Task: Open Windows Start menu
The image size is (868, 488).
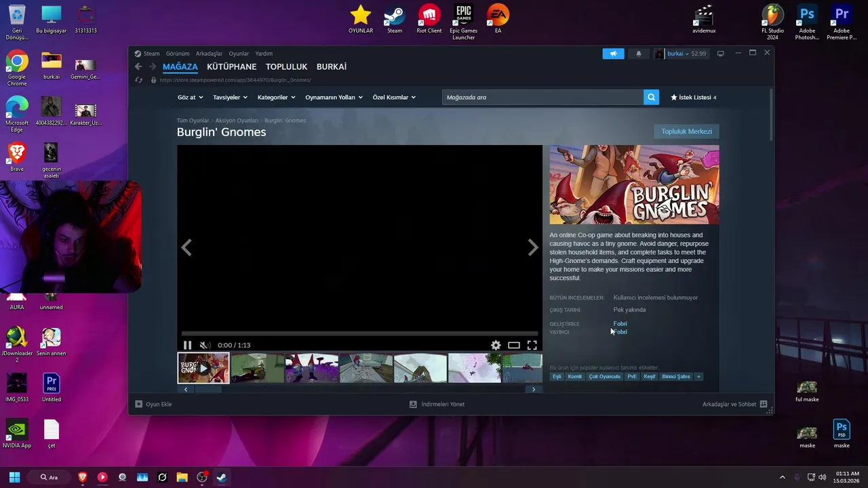Action: point(14,477)
